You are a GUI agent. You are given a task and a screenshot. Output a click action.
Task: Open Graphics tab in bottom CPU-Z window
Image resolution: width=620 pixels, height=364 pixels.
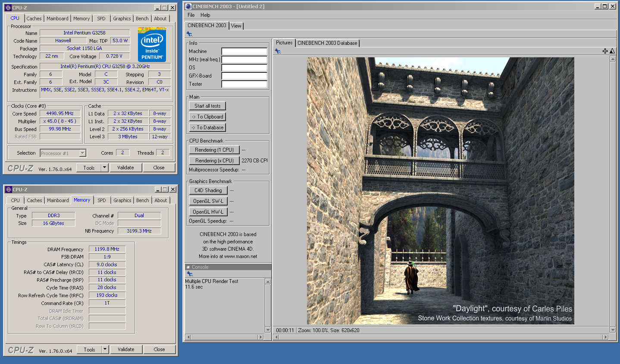coord(122,200)
